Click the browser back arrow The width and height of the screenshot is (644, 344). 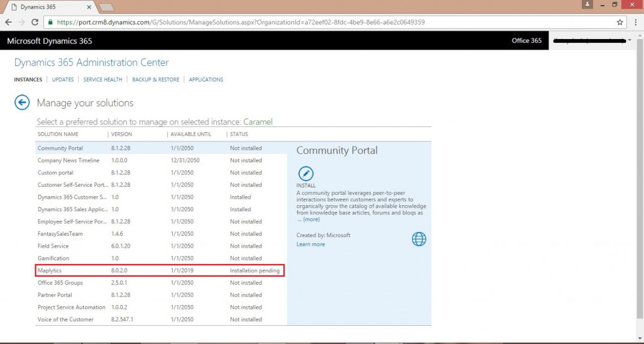[9, 22]
